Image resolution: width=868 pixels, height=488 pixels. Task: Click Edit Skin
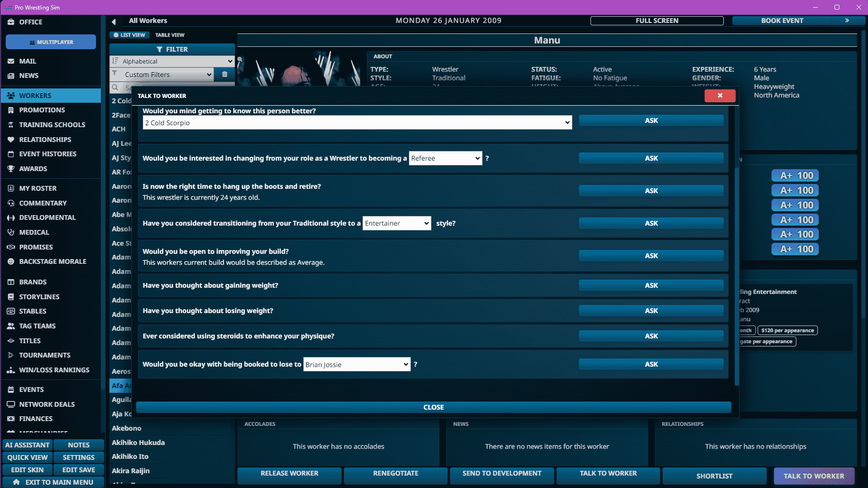tap(27, 470)
